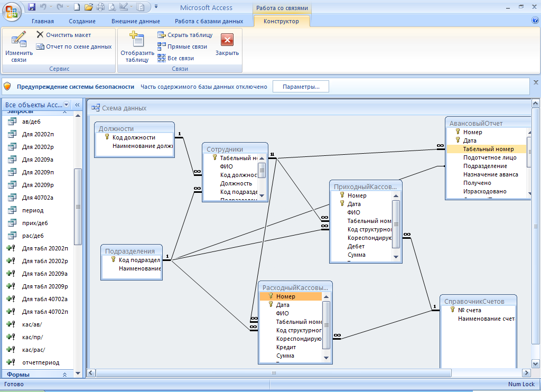Open security Параметры... button
This screenshot has height=392, width=541.
(301, 87)
